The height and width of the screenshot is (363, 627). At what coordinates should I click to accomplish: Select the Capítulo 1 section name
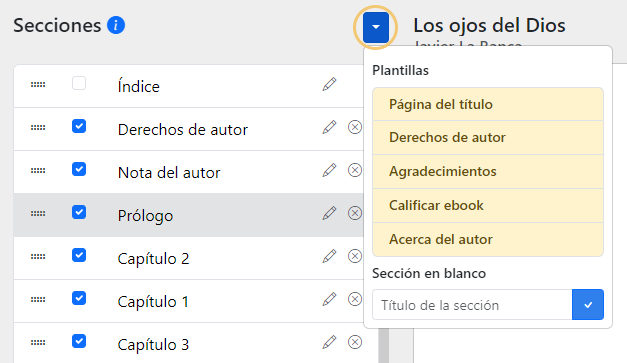pos(153,301)
